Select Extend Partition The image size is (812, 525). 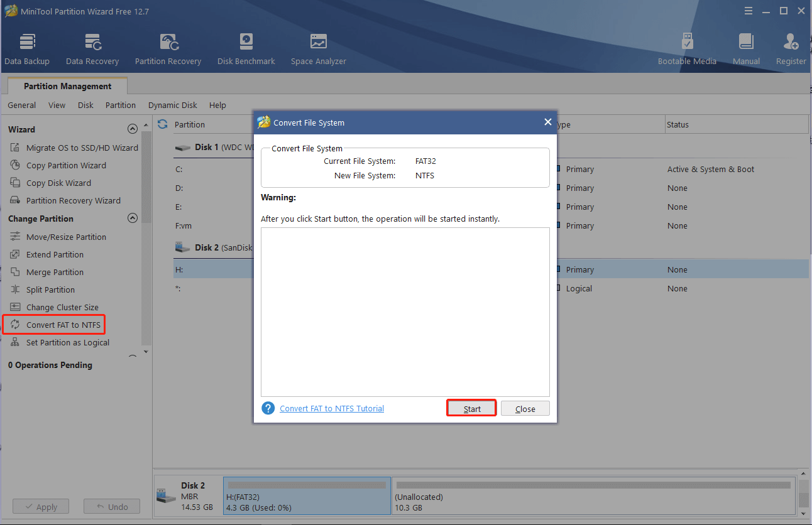click(47, 254)
